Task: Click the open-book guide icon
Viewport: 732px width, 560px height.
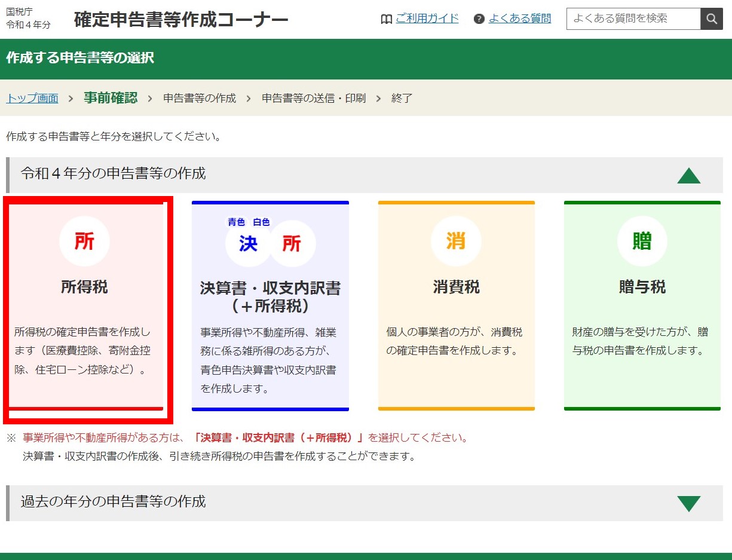Action: 386,19
